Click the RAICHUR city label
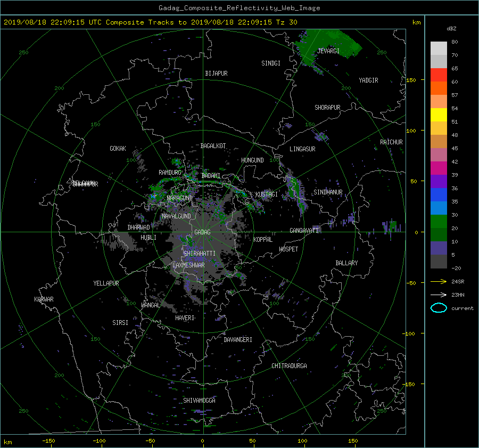Screen dimensions: 479x448 coord(391,142)
